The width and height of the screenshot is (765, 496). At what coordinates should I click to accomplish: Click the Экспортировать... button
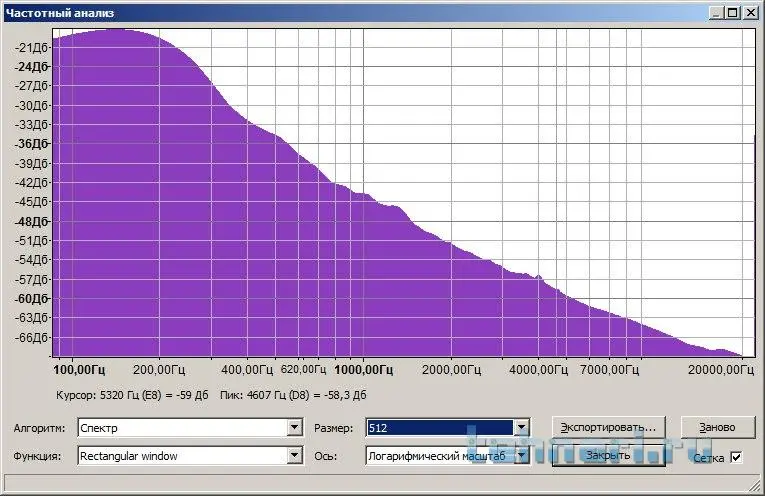pyautogui.click(x=608, y=427)
